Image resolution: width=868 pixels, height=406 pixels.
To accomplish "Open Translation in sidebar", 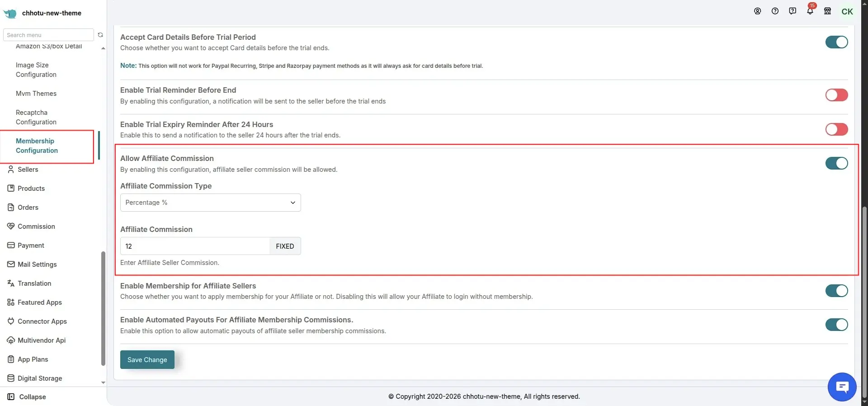I will pos(34,283).
